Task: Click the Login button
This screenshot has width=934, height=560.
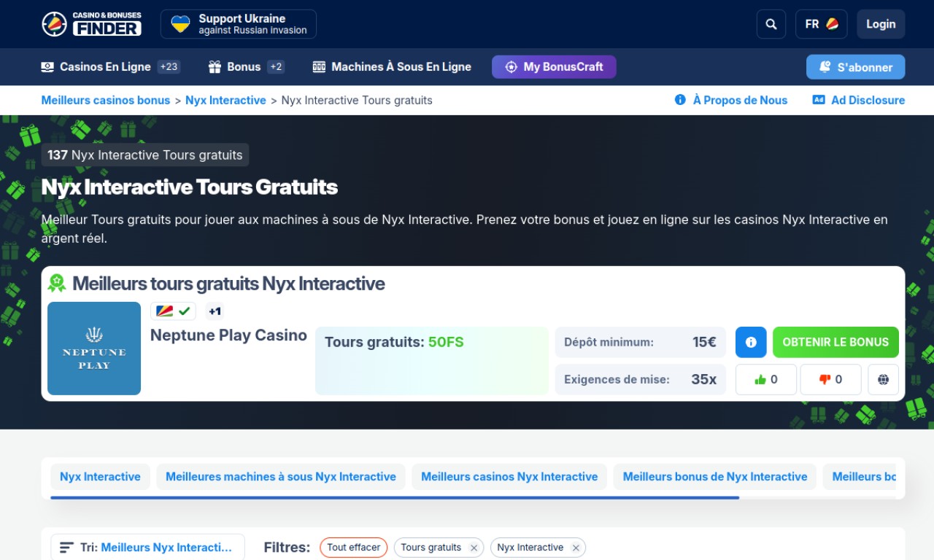Action: (x=881, y=24)
